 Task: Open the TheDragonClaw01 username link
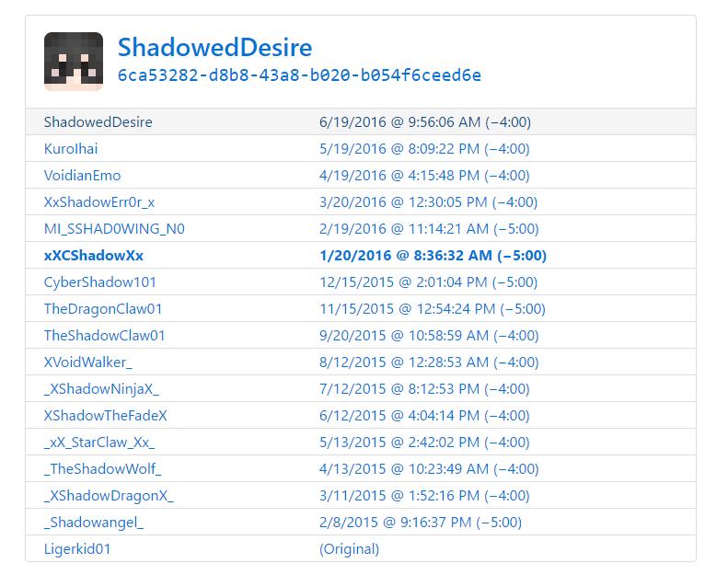[103, 309]
